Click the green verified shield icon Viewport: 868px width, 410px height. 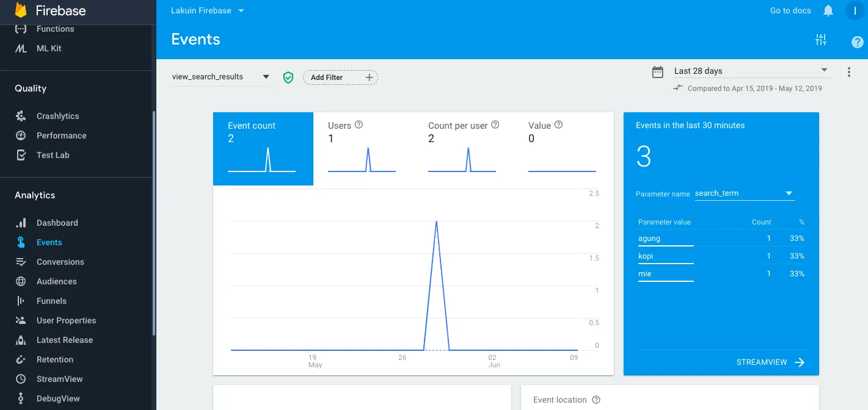click(x=288, y=77)
